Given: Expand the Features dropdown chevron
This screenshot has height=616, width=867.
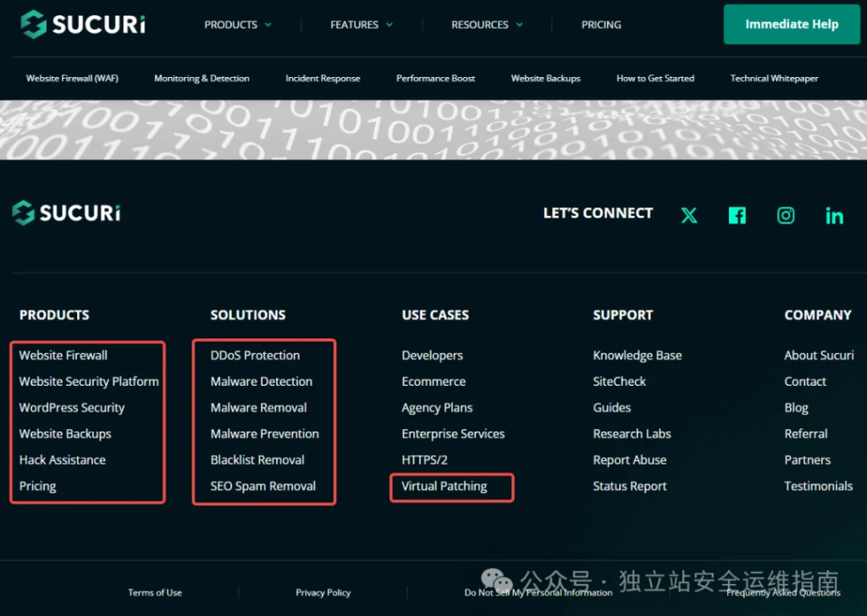Looking at the screenshot, I should tap(389, 25).
